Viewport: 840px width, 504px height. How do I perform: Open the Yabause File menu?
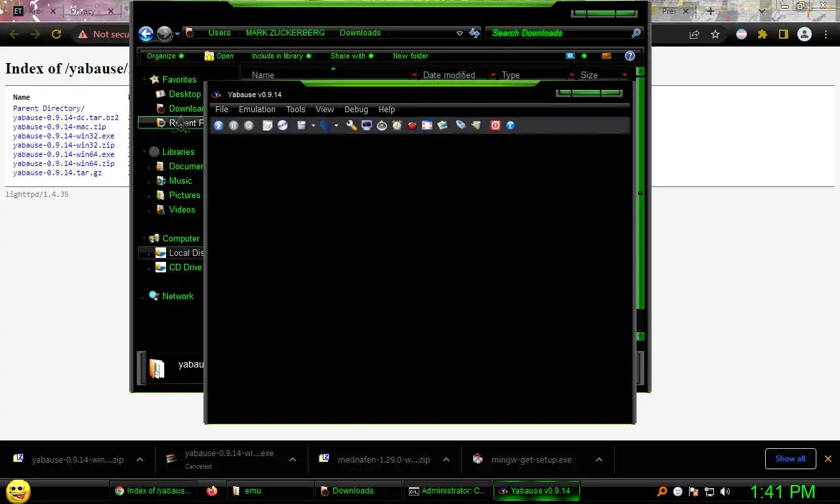(222, 110)
